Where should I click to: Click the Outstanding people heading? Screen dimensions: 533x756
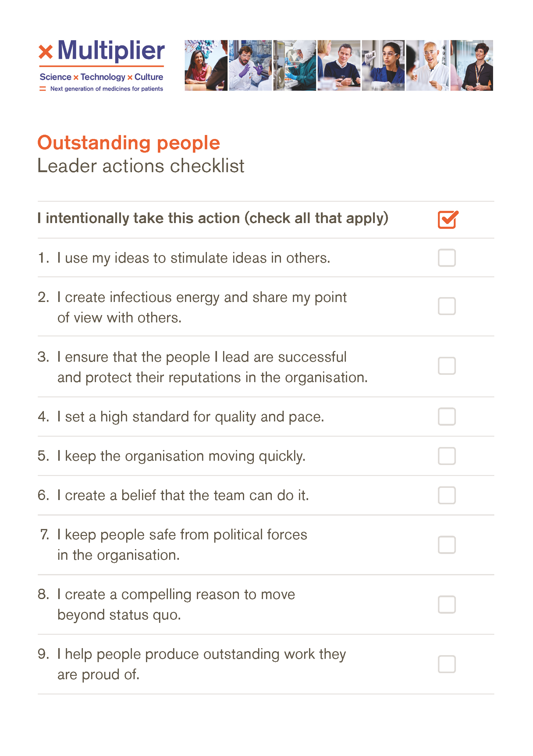click(129, 143)
